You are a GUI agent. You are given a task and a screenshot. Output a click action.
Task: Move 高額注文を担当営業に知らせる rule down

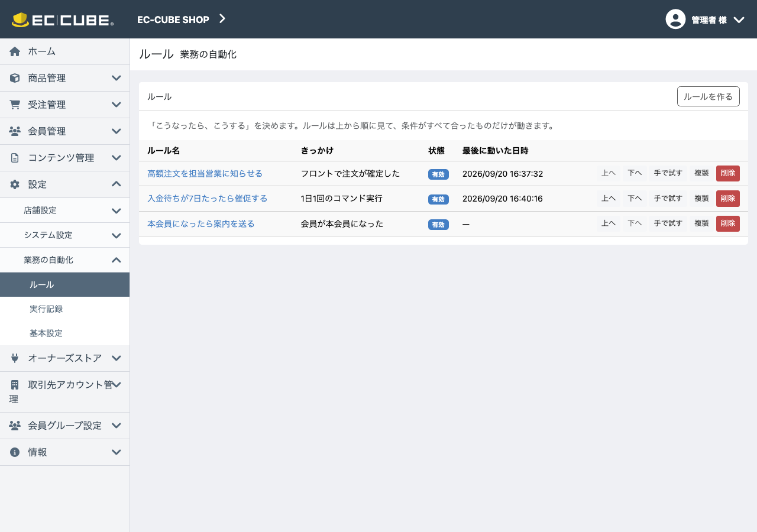tap(635, 173)
